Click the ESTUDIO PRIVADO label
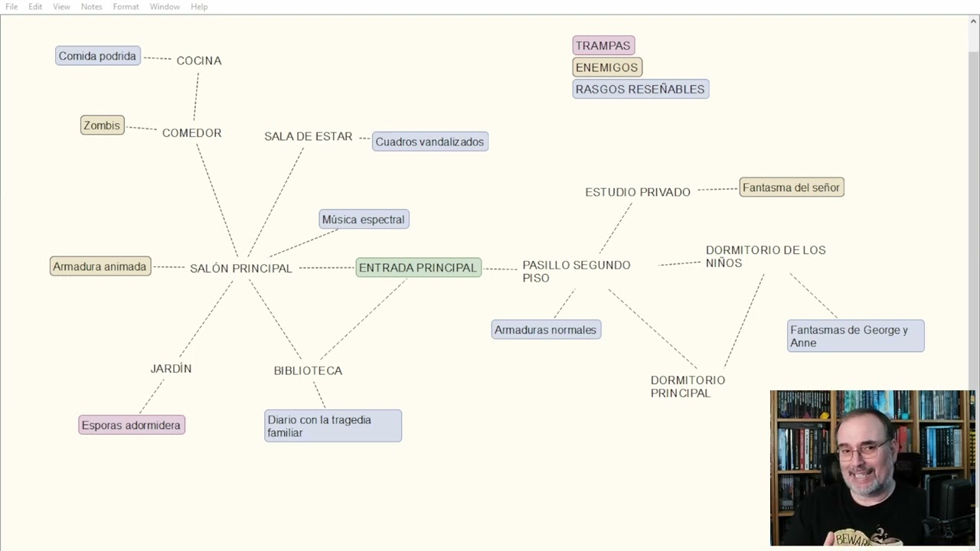Image resolution: width=980 pixels, height=551 pixels. [x=638, y=192]
